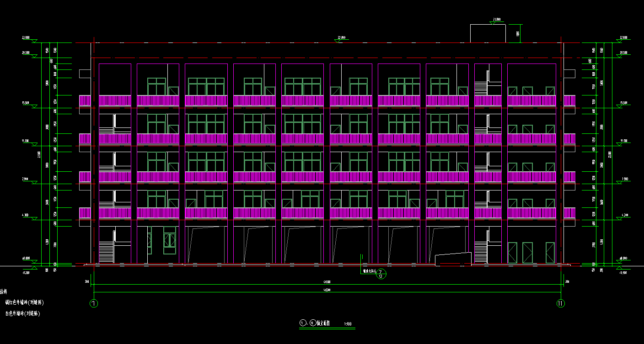The image size is (644, 344).
Task: Select the ±0.000 elevation marker on left side
Action: [x=27, y=259]
